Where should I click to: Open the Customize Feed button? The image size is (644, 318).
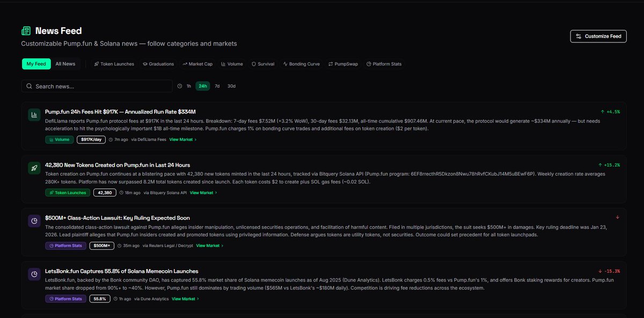click(x=598, y=36)
